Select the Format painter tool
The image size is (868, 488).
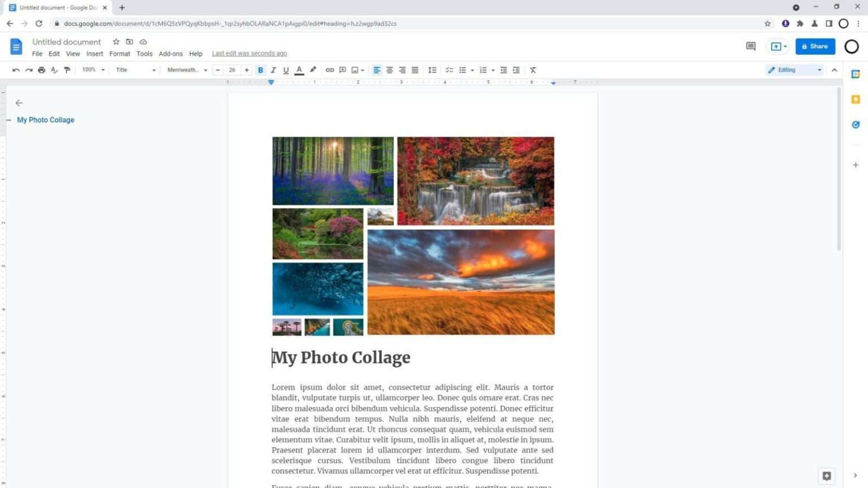pyautogui.click(x=67, y=69)
